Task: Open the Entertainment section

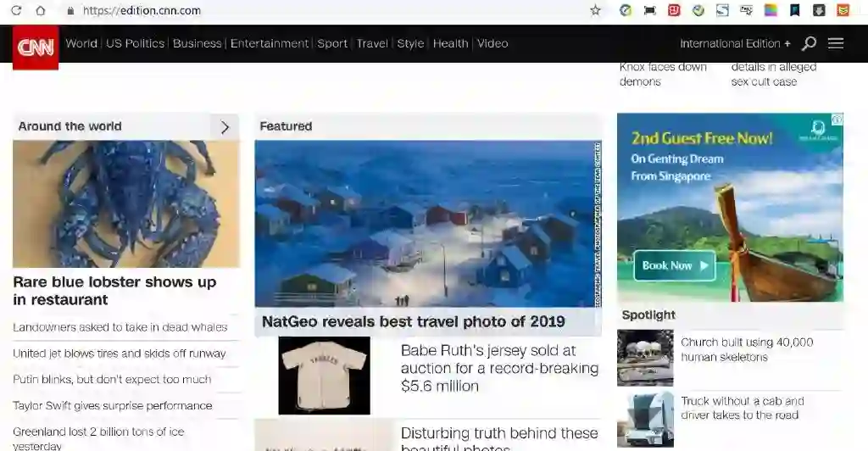Action: 270,43
